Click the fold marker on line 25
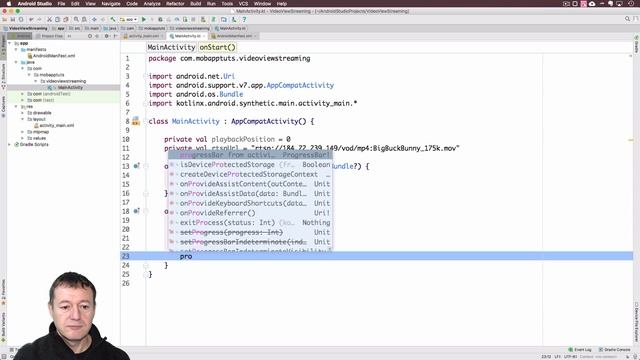This screenshot has width=640, height=360. (146, 275)
